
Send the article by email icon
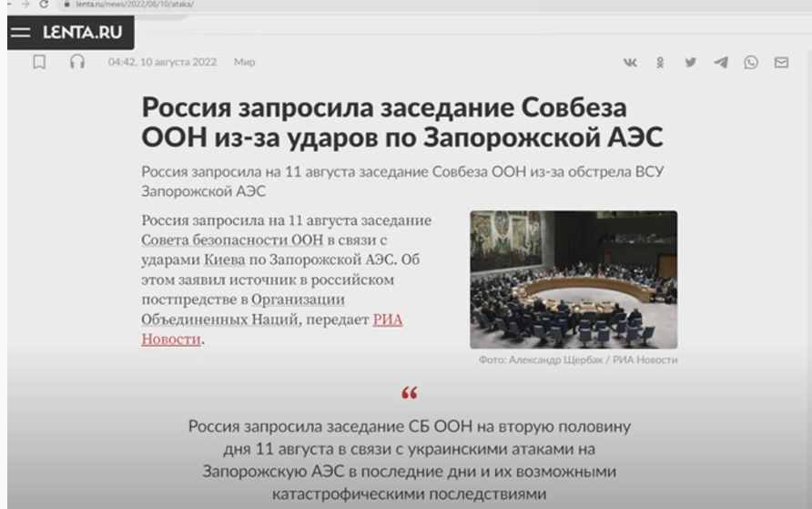781,63
